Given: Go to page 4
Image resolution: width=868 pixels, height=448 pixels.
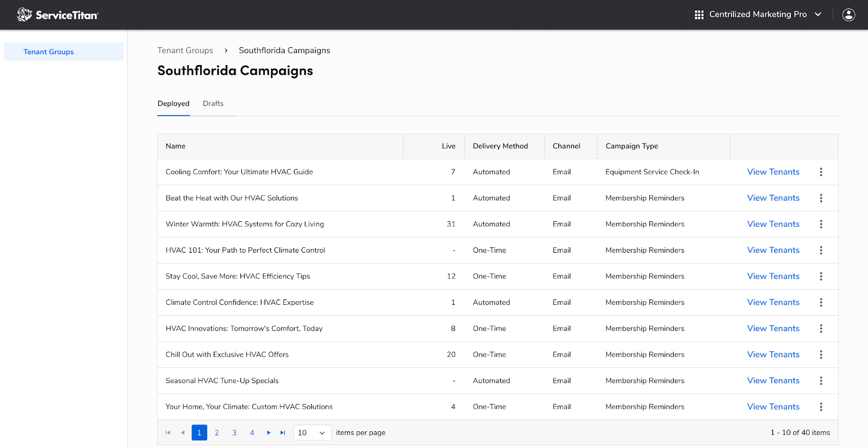Looking at the screenshot, I should click(x=252, y=433).
